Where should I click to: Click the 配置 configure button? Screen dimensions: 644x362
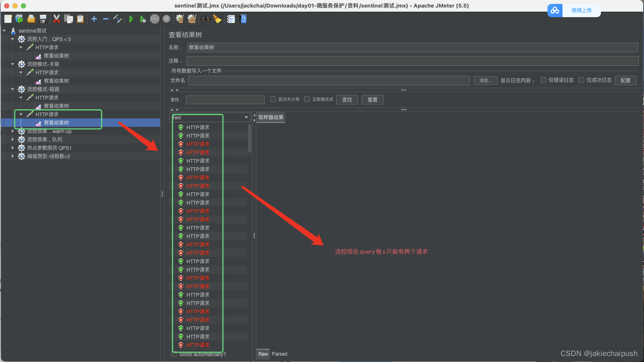pos(626,80)
